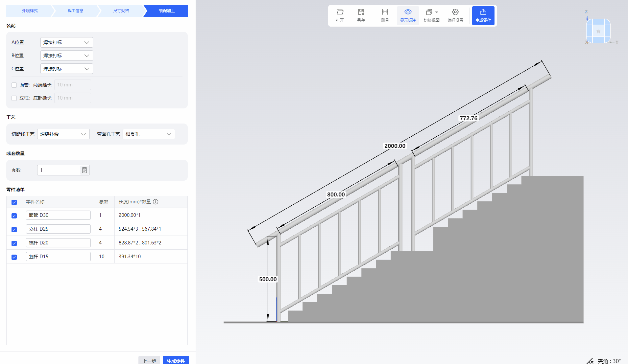Switch to the 尺寸规格 step tab
628x364 pixels.
121,11
